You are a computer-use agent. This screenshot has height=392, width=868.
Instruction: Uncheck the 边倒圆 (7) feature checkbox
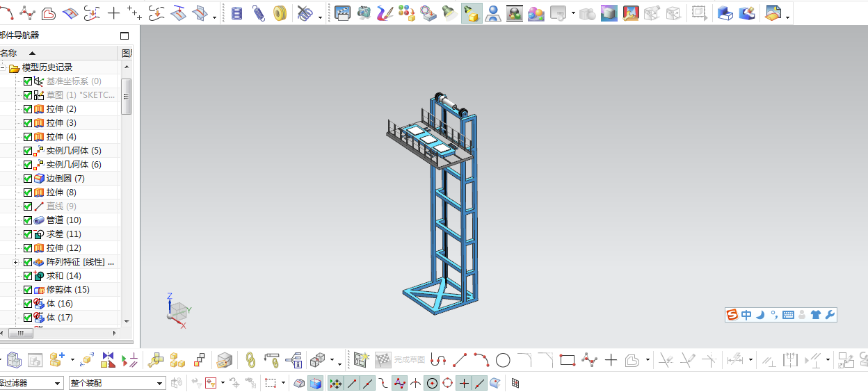click(28, 179)
